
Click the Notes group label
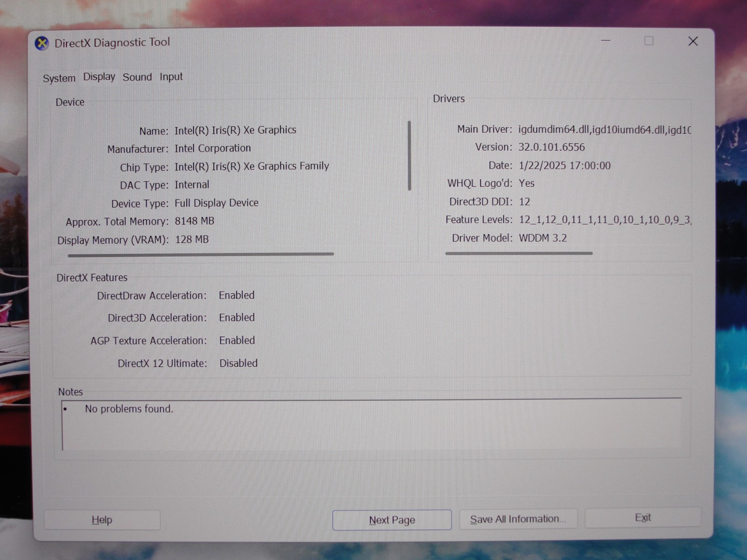(70, 392)
